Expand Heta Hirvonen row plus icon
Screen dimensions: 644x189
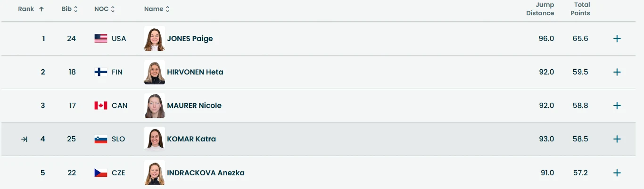(x=617, y=72)
